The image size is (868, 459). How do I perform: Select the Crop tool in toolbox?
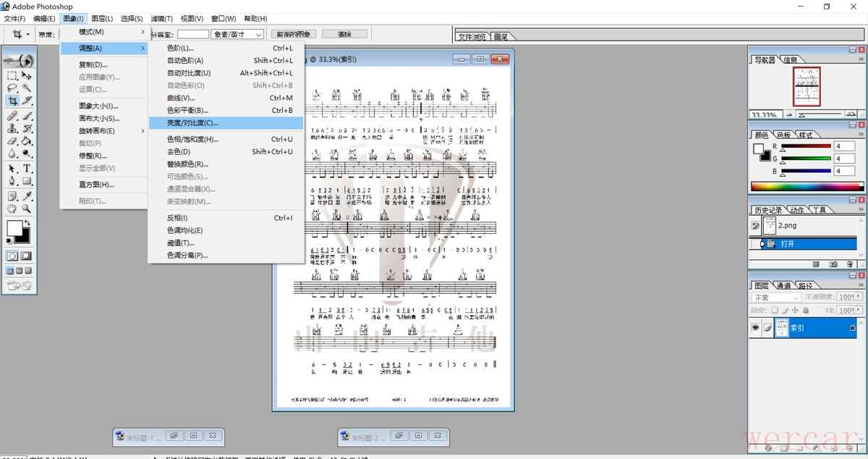tap(12, 101)
